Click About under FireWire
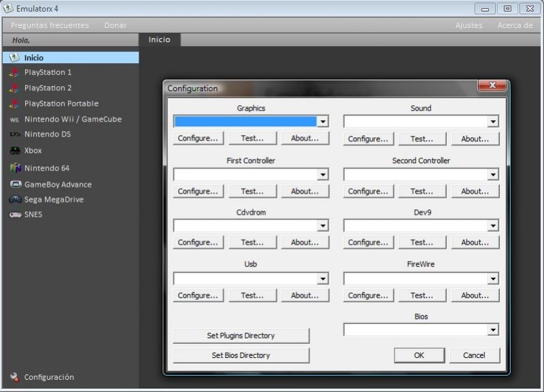The height and width of the screenshot is (392, 544). pyautogui.click(x=475, y=296)
